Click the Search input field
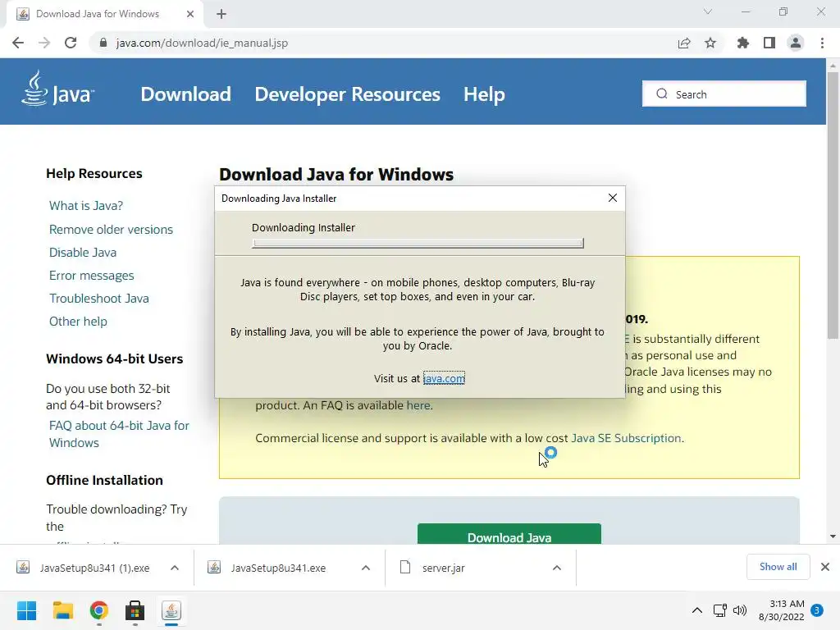840x630 pixels. pos(724,94)
